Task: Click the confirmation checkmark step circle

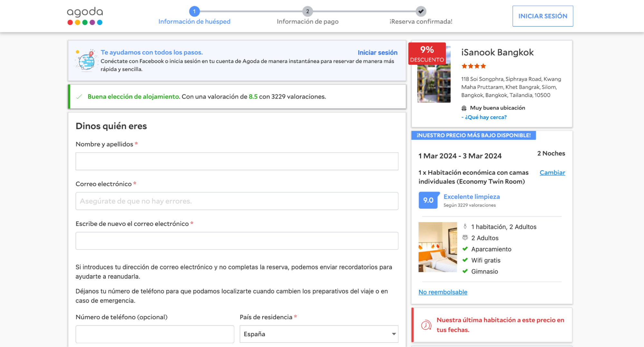Action: point(421,11)
